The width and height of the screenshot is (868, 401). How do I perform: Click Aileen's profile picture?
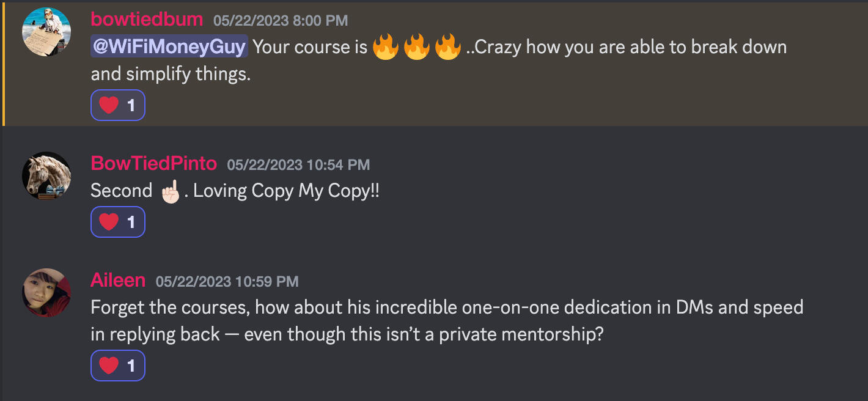tap(46, 293)
